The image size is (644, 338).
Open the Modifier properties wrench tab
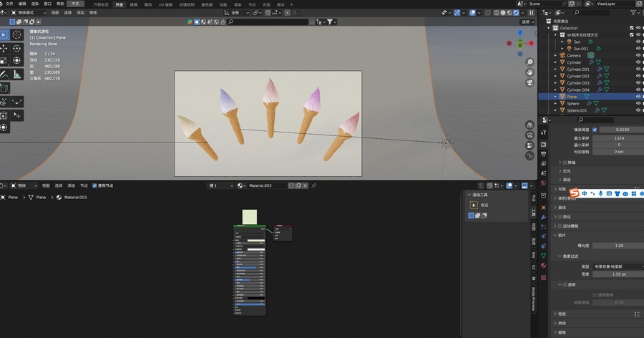click(x=543, y=217)
